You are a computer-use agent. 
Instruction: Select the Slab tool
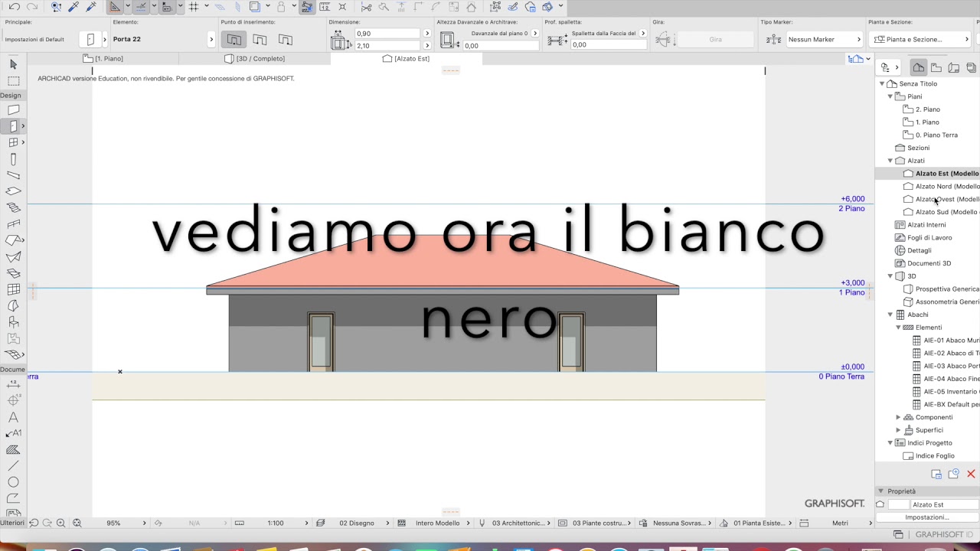[x=13, y=191]
